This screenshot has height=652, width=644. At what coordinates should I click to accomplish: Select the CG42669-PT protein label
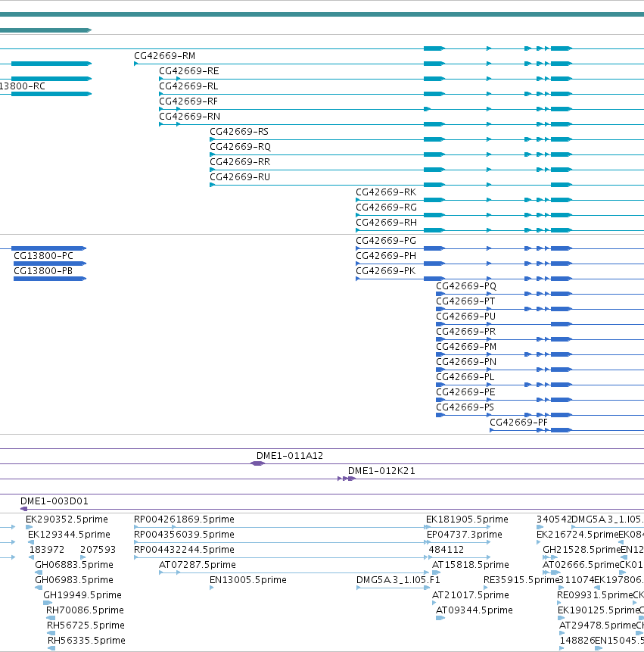465,301
